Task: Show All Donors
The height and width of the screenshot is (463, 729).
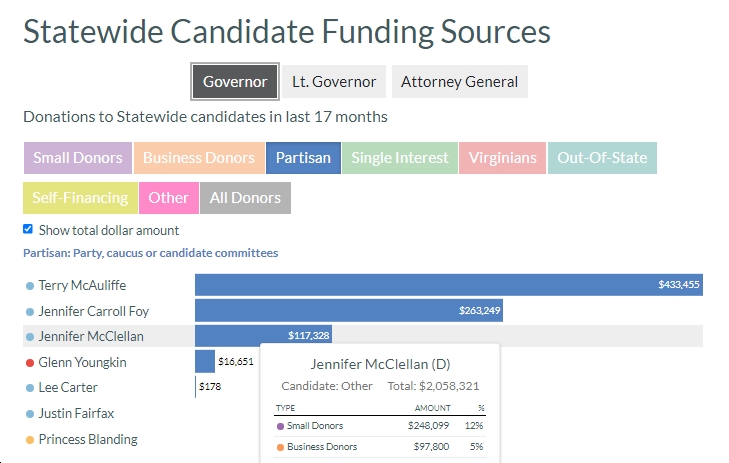Action: pos(245,198)
